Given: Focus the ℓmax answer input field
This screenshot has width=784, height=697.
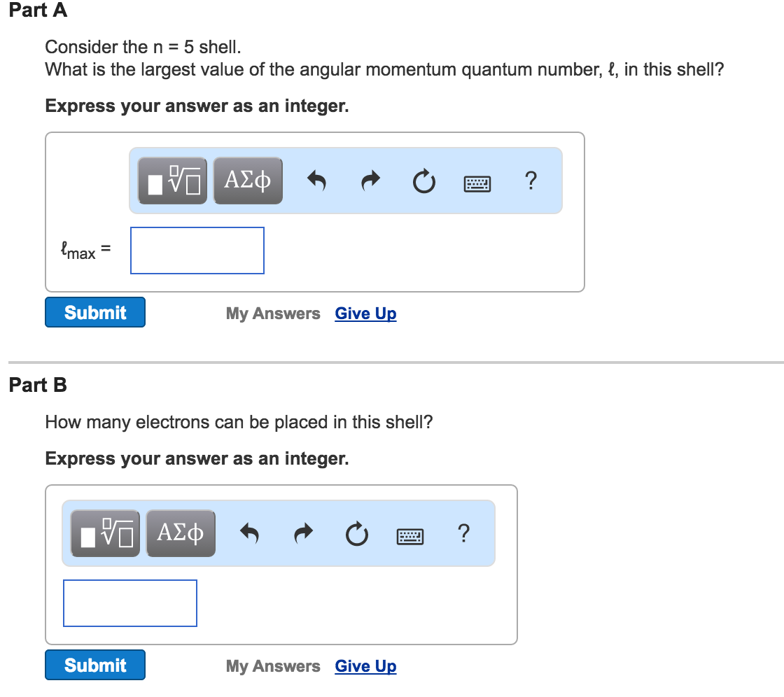Looking at the screenshot, I should [197, 251].
